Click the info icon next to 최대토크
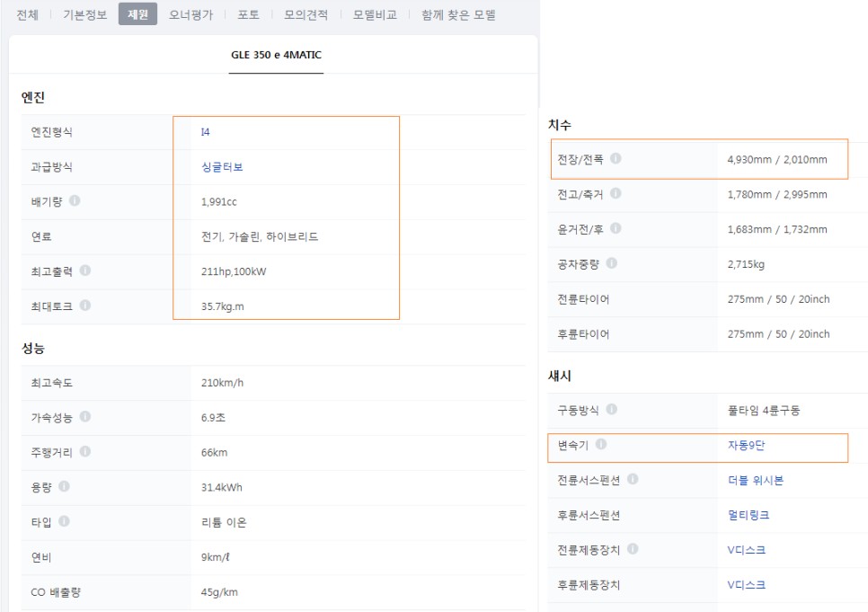Viewport: 868px width, 612px height. point(85,306)
